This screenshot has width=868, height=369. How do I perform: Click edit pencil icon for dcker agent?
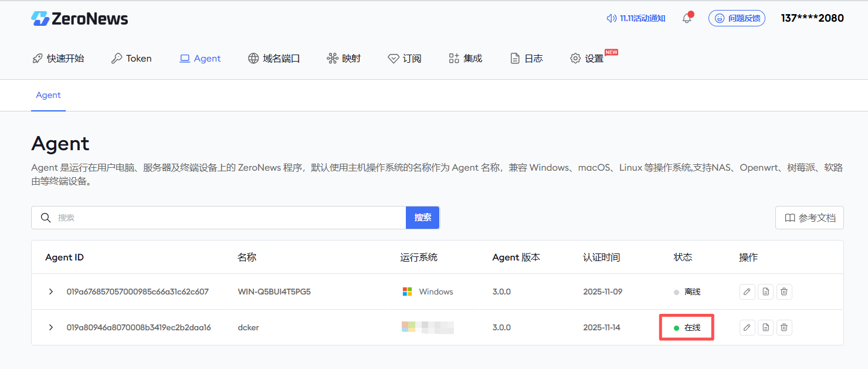(747, 327)
